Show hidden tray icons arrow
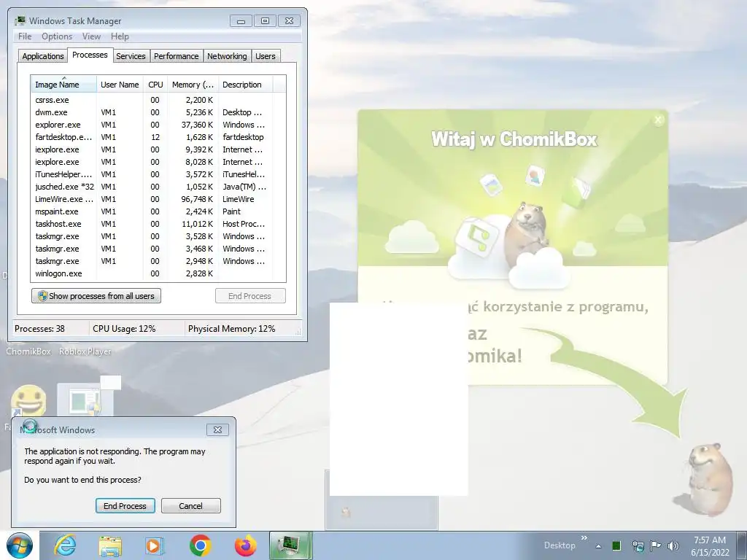 pos(598,546)
